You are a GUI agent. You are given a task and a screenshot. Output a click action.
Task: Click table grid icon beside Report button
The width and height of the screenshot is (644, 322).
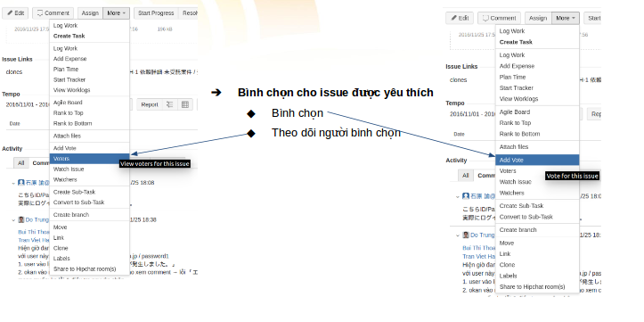tap(185, 104)
